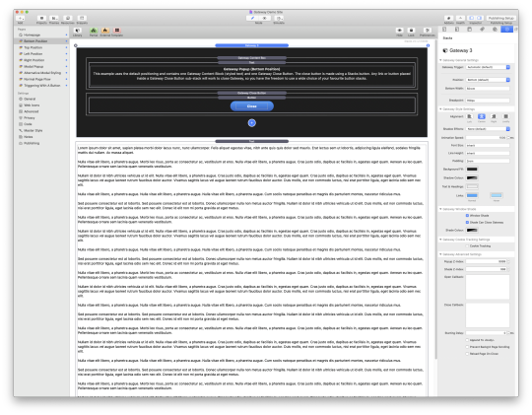Select Homepage in pages list

pos(32,35)
